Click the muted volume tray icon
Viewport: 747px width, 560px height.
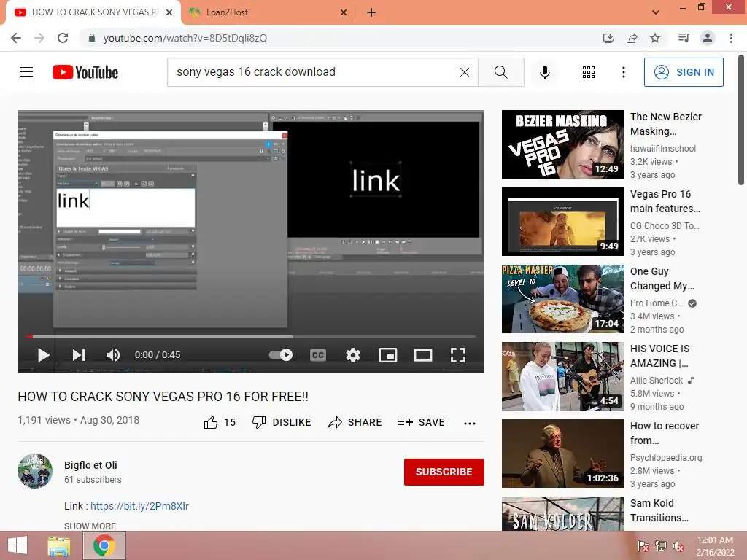[x=678, y=546]
